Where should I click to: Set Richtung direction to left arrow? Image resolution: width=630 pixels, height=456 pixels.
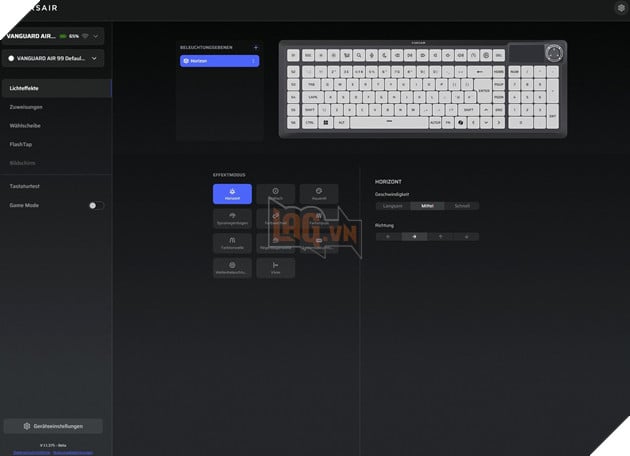pos(388,237)
